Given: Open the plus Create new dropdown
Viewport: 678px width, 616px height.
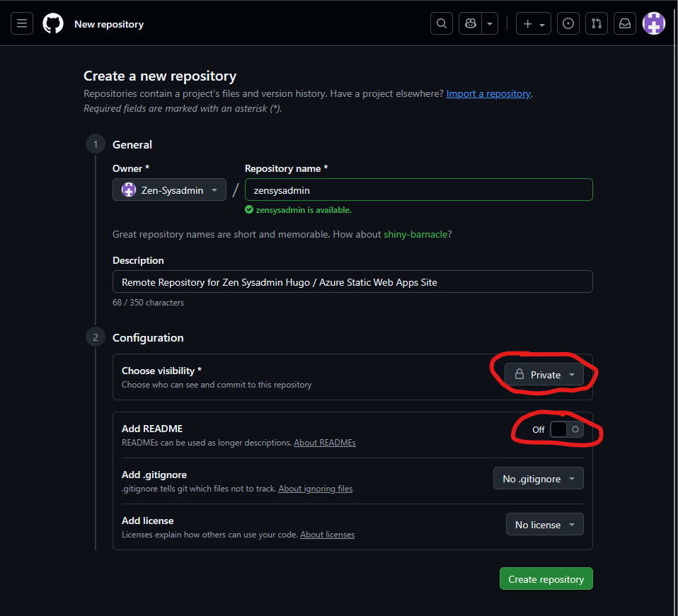Looking at the screenshot, I should (533, 23).
